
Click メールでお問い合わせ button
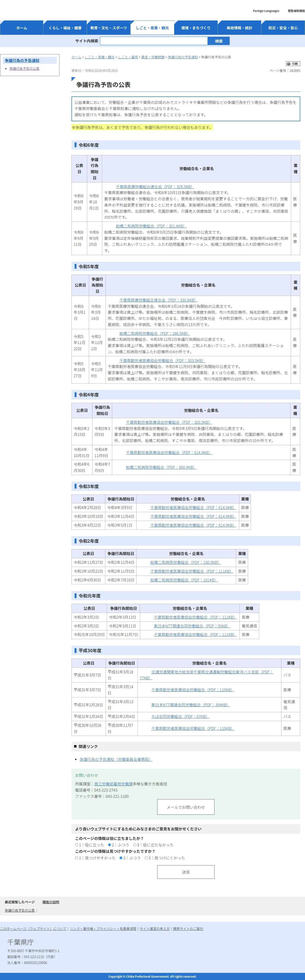tap(186, 807)
